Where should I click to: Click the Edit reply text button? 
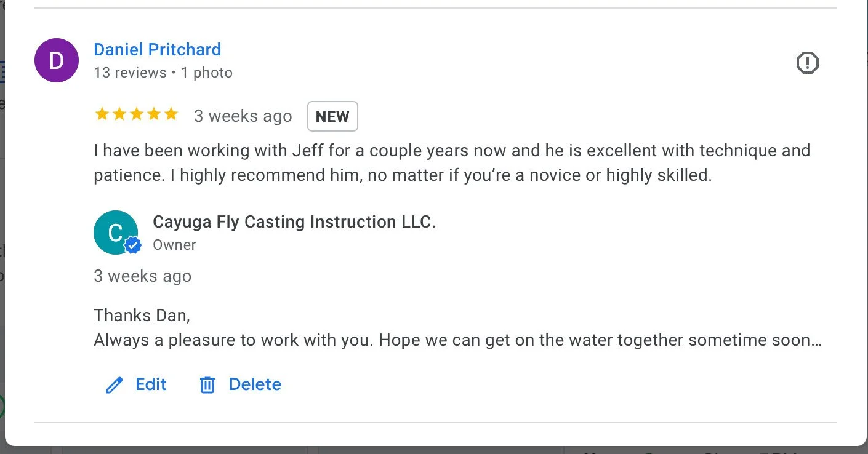click(x=151, y=384)
